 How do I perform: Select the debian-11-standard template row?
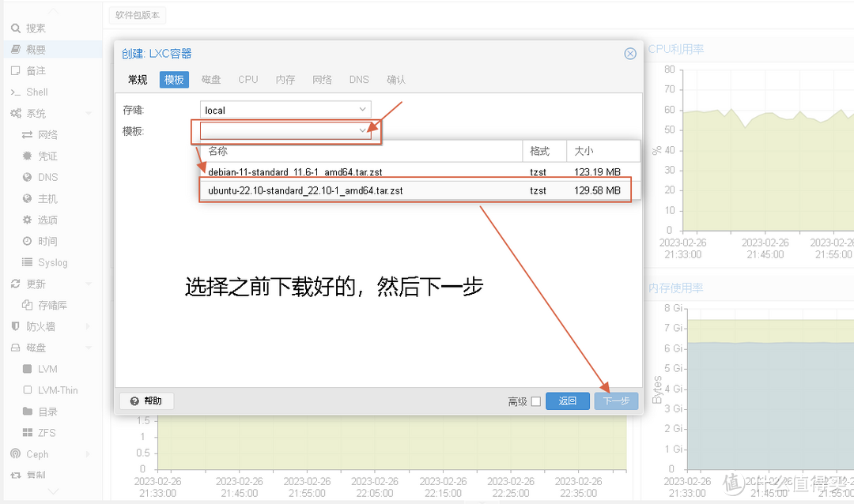pyautogui.click(x=356, y=171)
